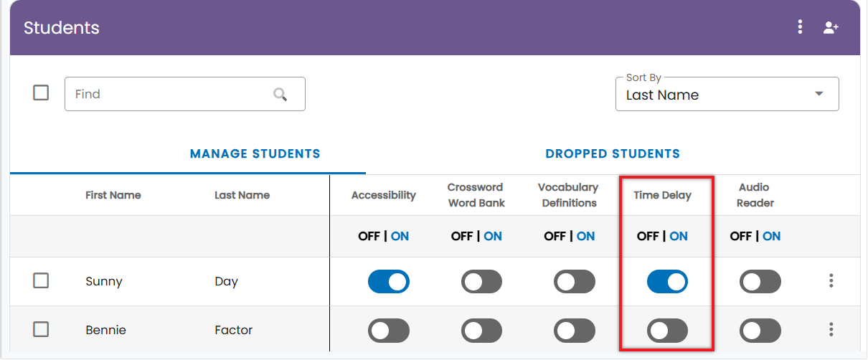Image resolution: width=868 pixels, height=360 pixels.
Task: Disable Accessibility toggle for Sunny
Action: point(389,282)
